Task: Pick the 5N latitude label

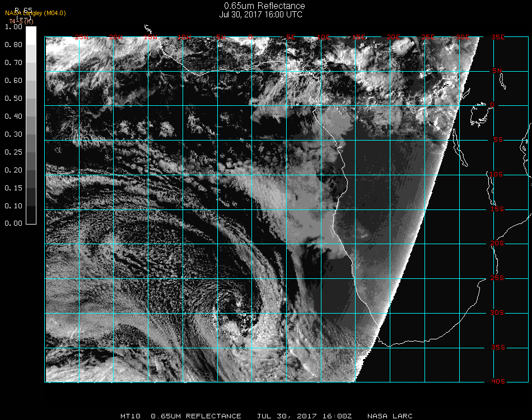Action: pos(497,71)
